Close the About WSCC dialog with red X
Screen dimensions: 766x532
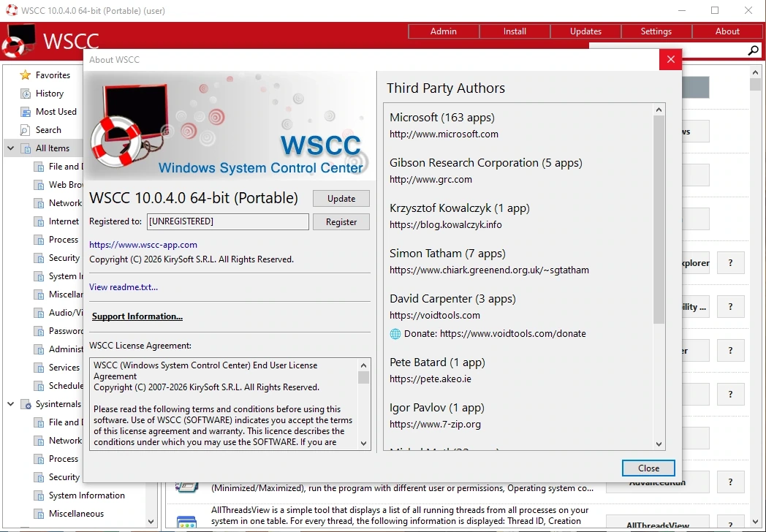click(670, 60)
